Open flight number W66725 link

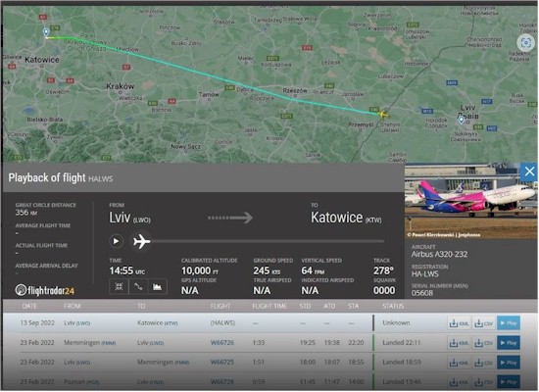(x=222, y=363)
